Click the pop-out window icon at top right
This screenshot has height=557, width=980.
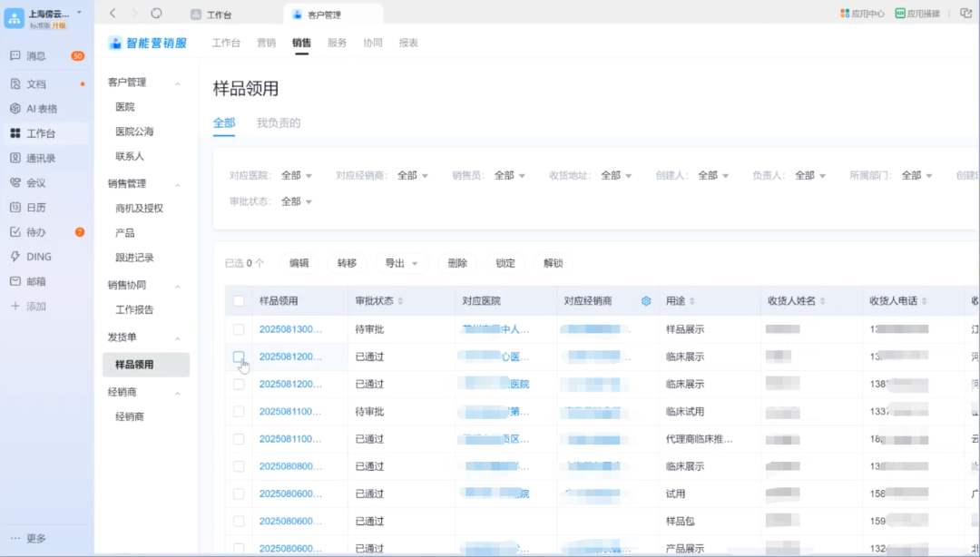click(x=965, y=13)
